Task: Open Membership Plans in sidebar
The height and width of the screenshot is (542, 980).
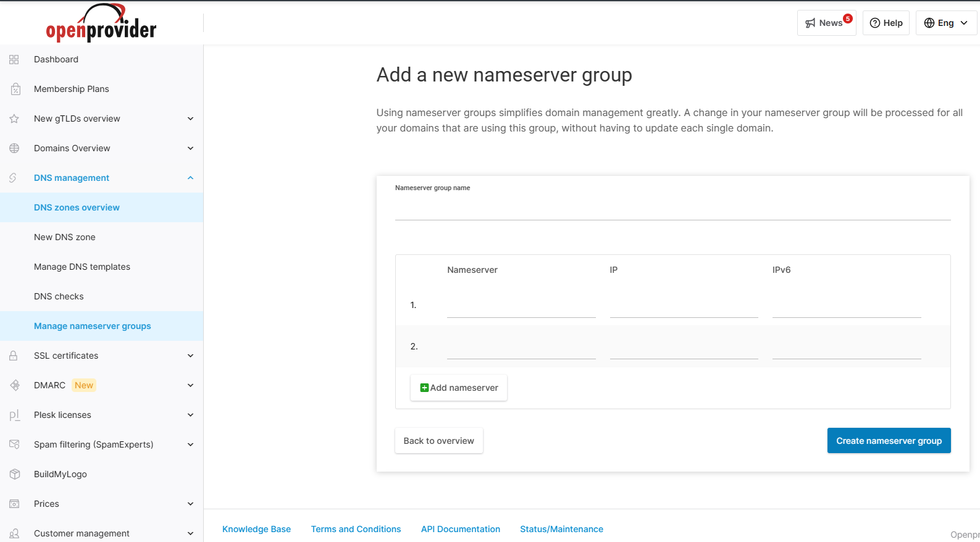Action: (101, 89)
